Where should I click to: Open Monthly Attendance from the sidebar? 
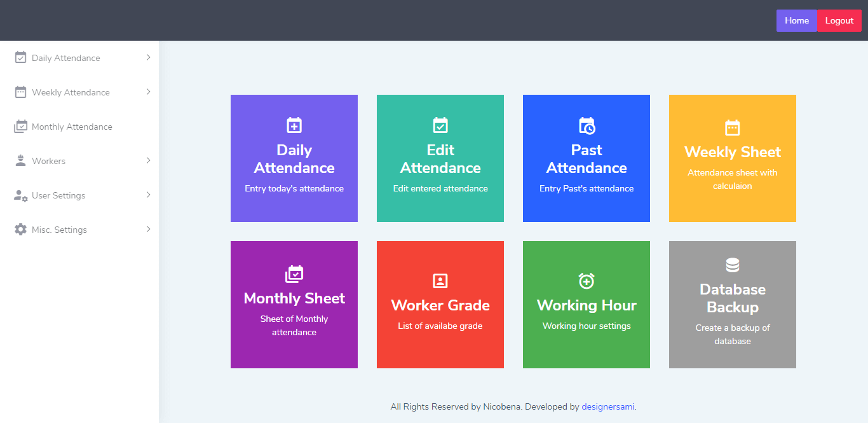pos(72,127)
